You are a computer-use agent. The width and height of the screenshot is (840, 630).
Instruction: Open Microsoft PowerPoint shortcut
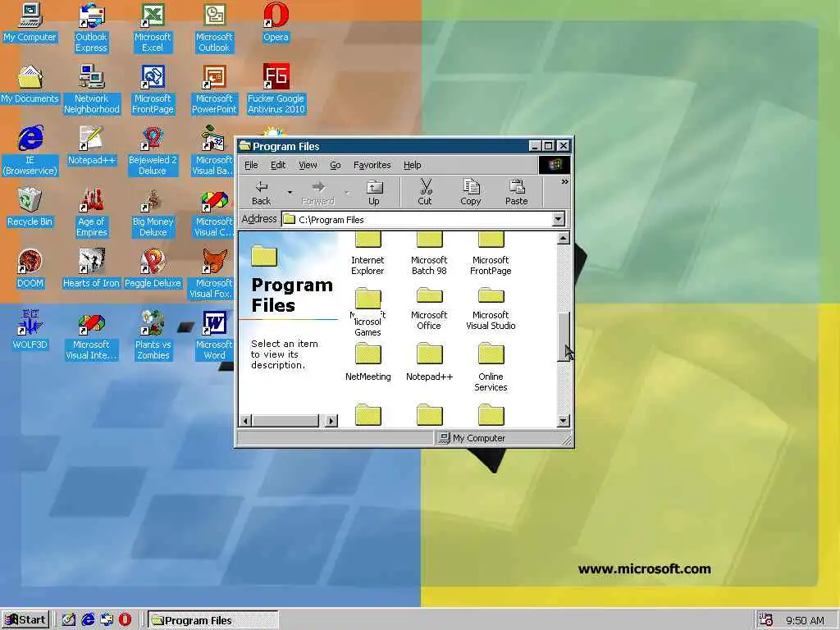tap(214, 89)
